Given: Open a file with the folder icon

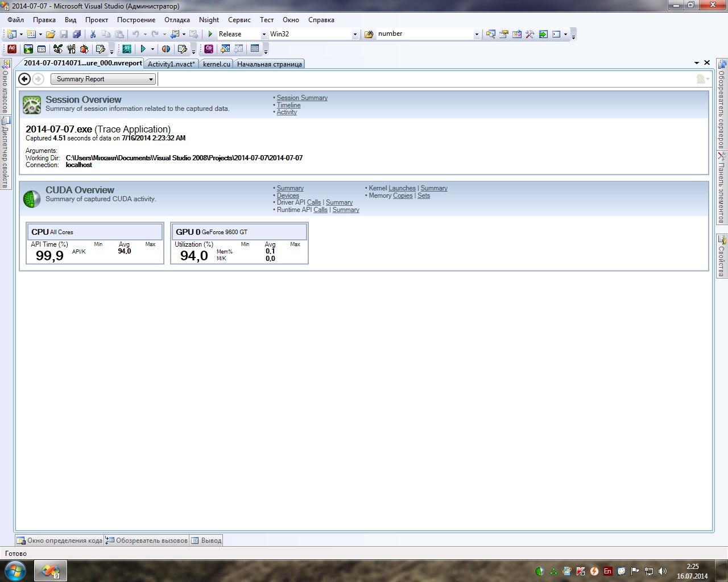Looking at the screenshot, I should click(51, 34).
